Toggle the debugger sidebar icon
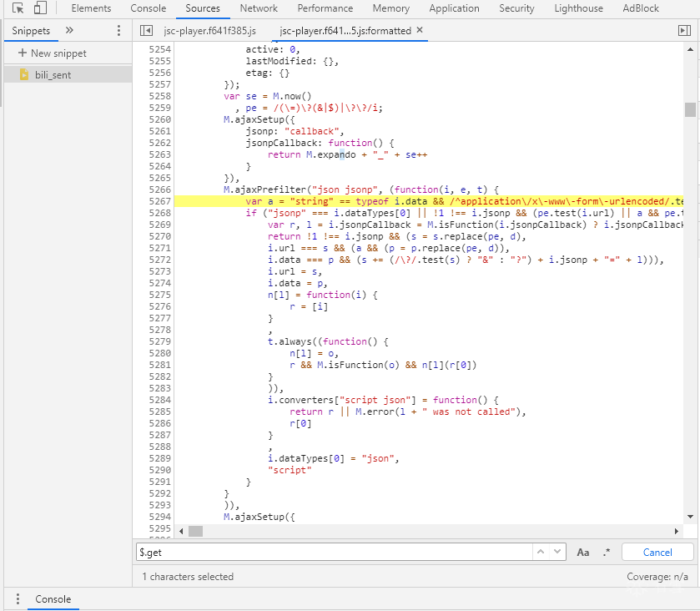Screen dimensions: 700x611 pyautogui.click(x=684, y=30)
